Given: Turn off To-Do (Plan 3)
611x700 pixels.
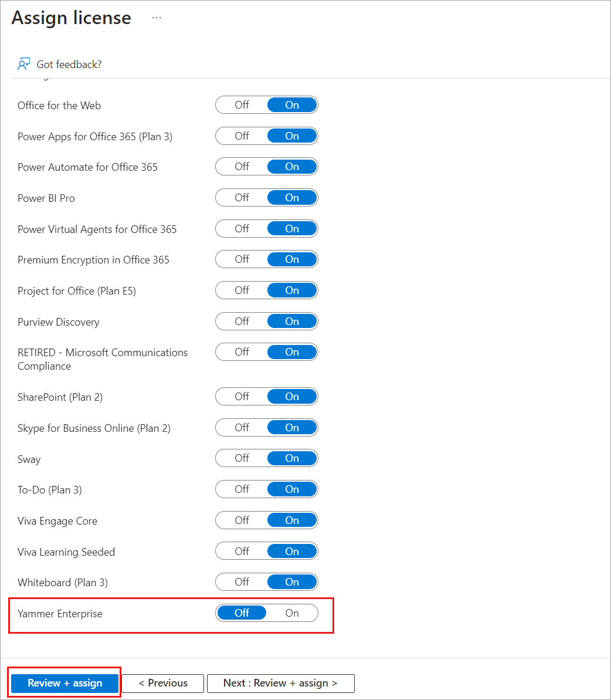Looking at the screenshot, I should click(x=242, y=489).
